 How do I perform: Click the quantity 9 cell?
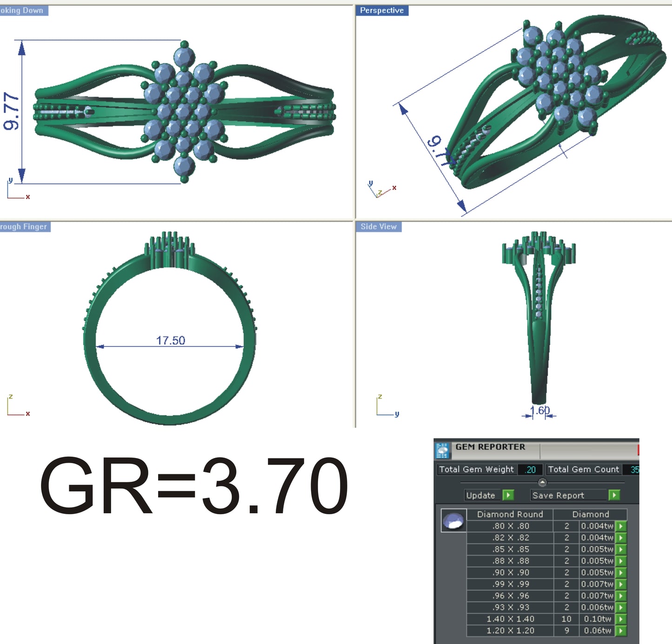tap(566, 631)
